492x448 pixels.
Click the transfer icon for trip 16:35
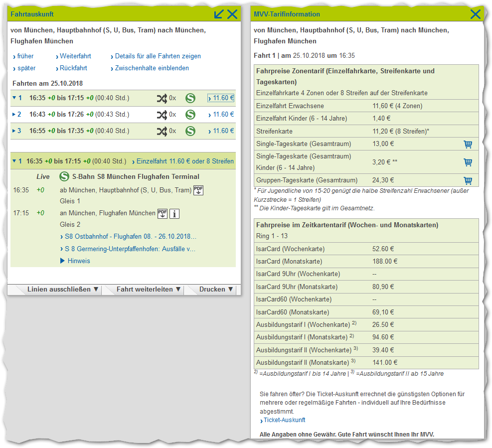[162, 99]
